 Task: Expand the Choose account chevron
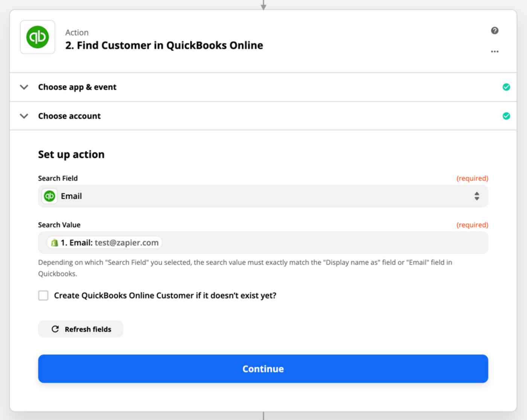(24, 116)
